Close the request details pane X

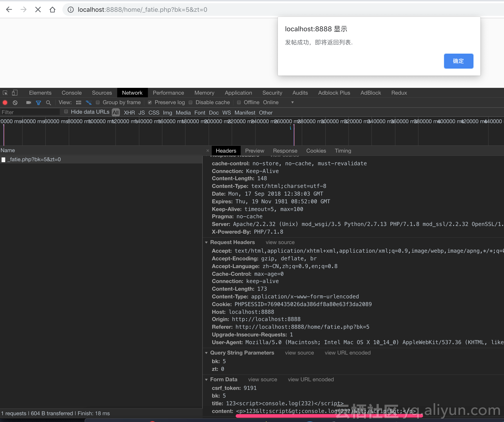click(x=208, y=151)
